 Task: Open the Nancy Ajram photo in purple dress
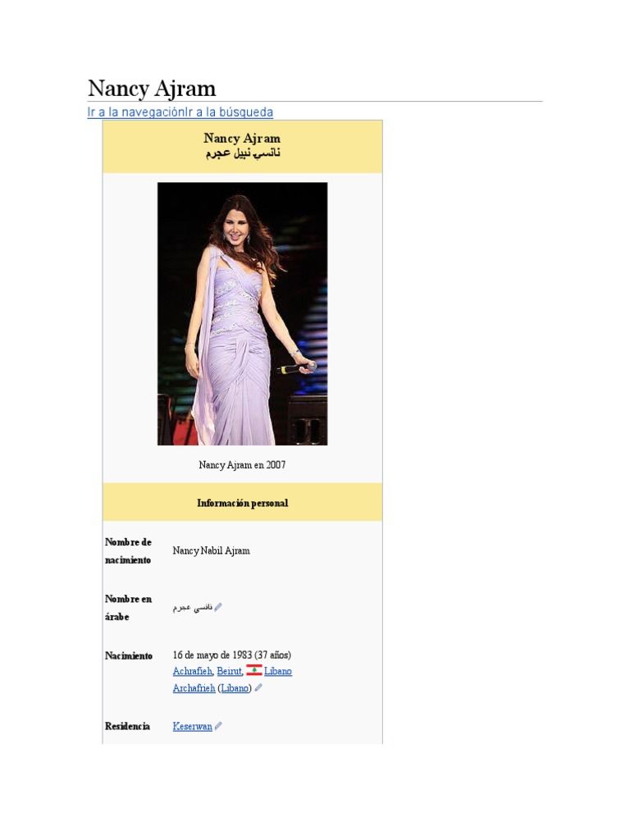pyautogui.click(x=242, y=313)
